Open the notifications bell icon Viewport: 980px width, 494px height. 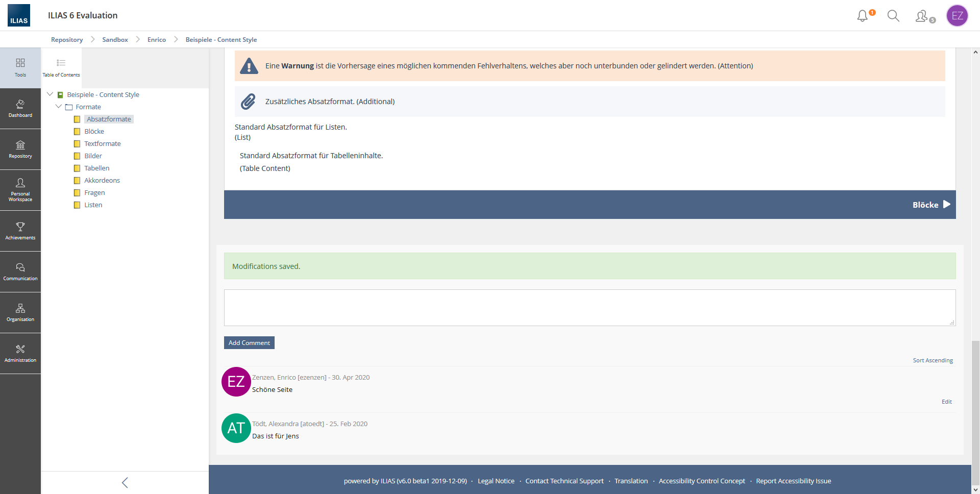[863, 16]
